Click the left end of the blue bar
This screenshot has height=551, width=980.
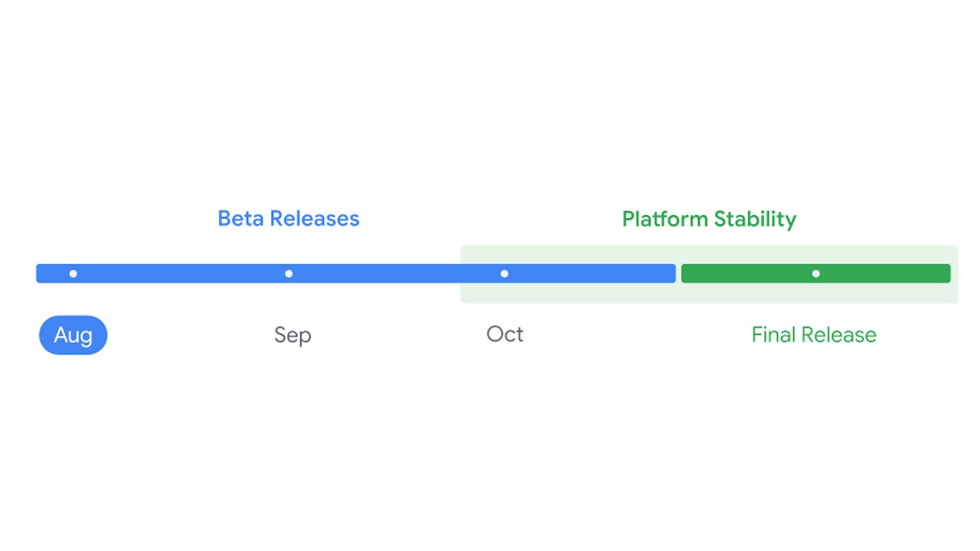41,273
